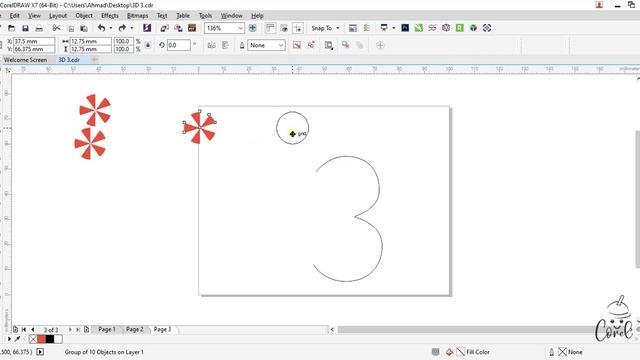Screen dimensions: 640x360
Task: Open the Window menu
Action: pyautogui.click(x=231, y=16)
